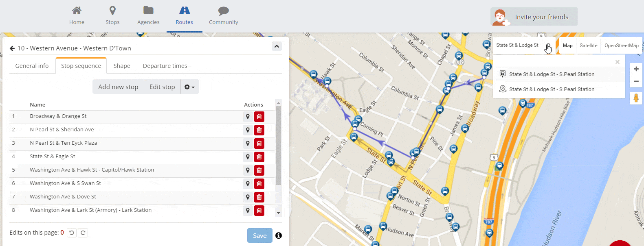
Task: Zoom in on the map
Action: 636,69
